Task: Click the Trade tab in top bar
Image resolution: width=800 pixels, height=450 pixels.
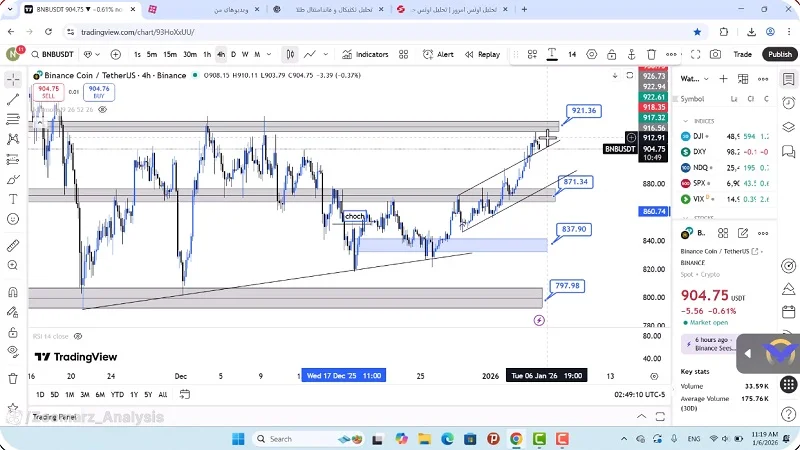Action: click(x=743, y=55)
